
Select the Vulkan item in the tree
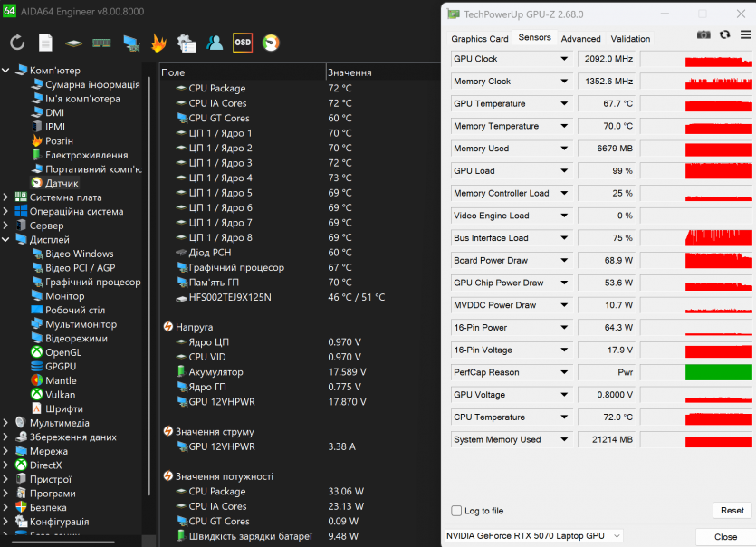point(61,395)
